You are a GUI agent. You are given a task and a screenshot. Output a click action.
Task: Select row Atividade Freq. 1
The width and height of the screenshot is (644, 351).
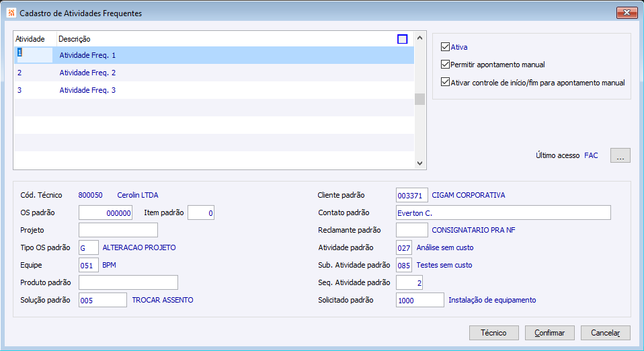(214, 55)
